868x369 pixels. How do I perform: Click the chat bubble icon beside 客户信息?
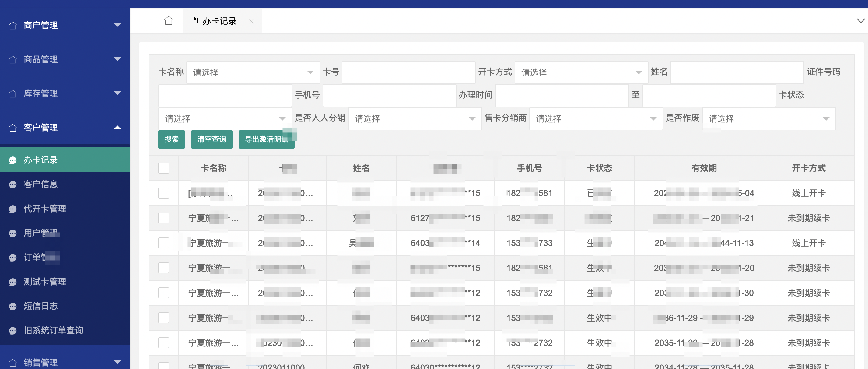(x=13, y=184)
